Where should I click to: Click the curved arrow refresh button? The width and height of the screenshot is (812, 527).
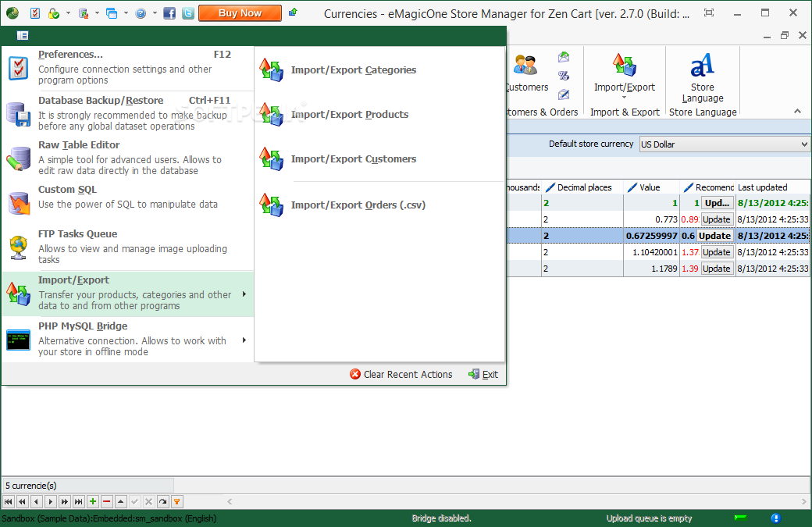click(162, 502)
